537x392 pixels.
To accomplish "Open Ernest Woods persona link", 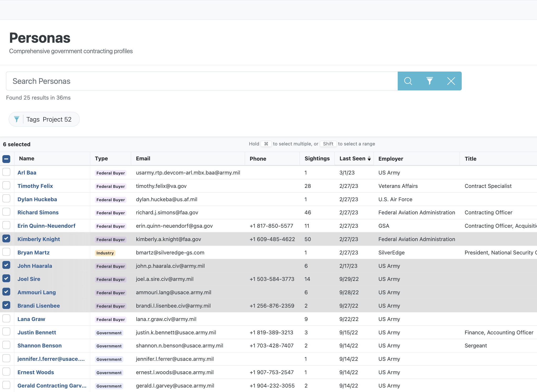I will pyautogui.click(x=36, y=372).
